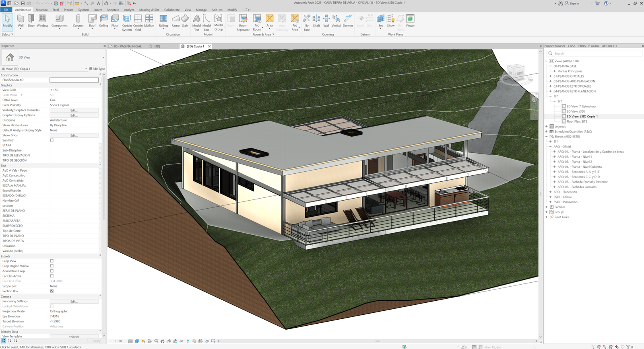Select the Window tool
644x349 pixels.
coord(42,21)
